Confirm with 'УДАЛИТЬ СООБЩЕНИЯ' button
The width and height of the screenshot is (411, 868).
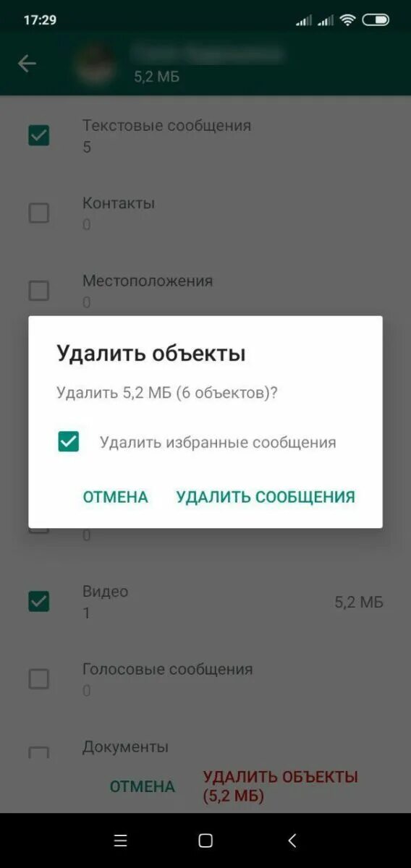(x=266, y=497)
